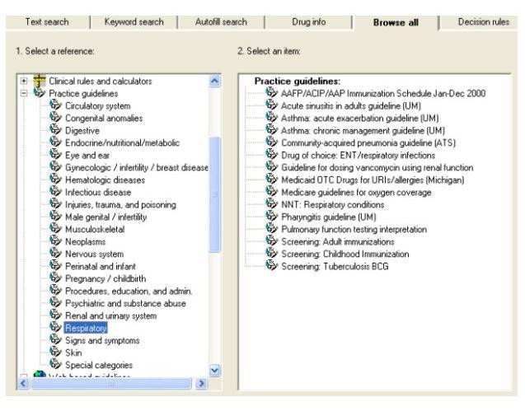Click the icon next to Special categories
525x420 pixels.
(x=55, y=365)
